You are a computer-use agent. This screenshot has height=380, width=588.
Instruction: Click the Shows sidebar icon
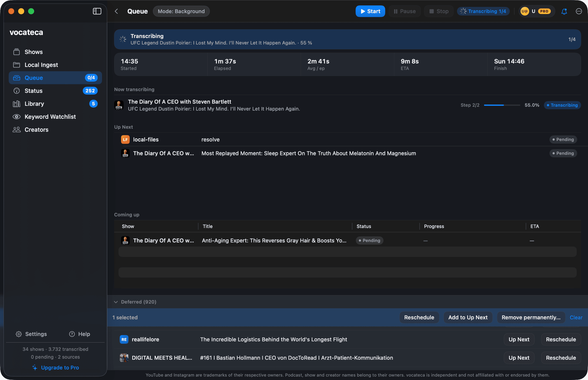[x=17, y=52]
